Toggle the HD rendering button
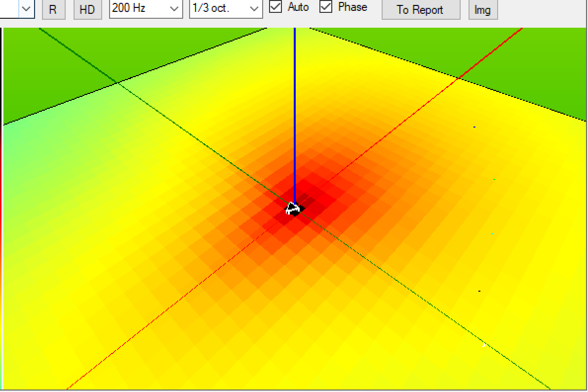Screen dimensions: 588x392 (87, 9)
